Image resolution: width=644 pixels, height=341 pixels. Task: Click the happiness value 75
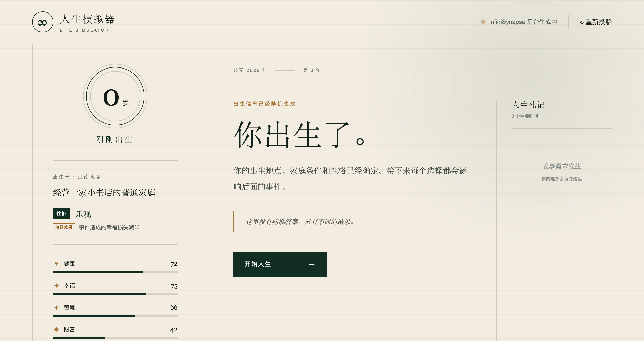click(x=174, y=286)
